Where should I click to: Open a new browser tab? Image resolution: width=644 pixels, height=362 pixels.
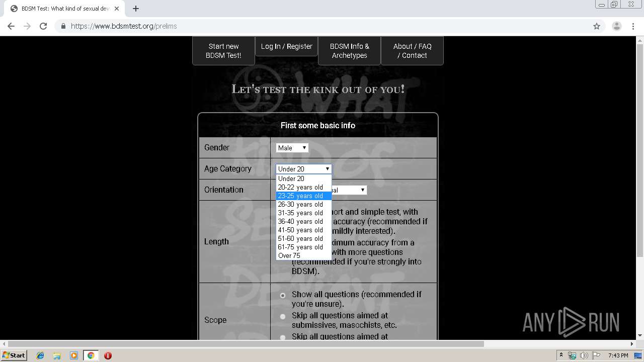tap(136, 9)
